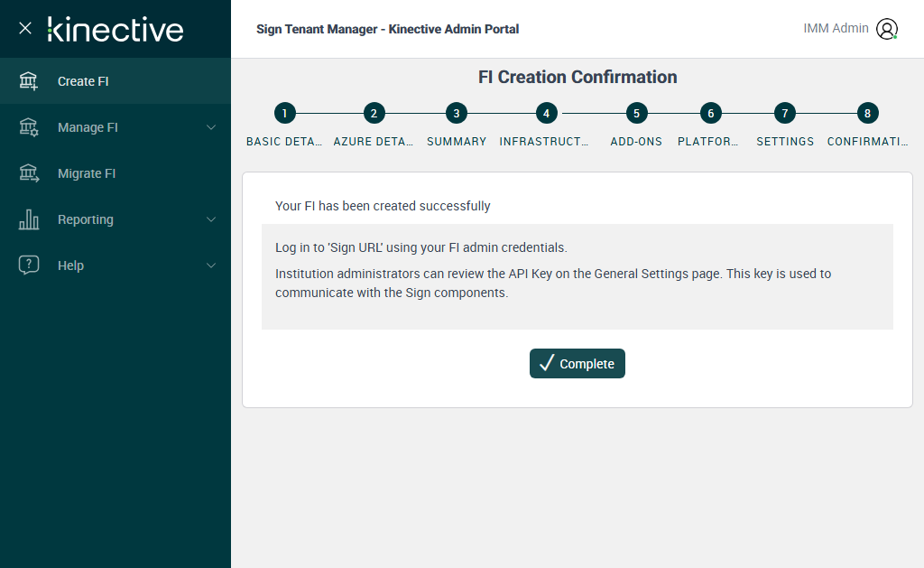Click the 'Log in to Sign URL' instruction
The height and width of the screenshot is (568, 924).
click(x=421, y=247)
